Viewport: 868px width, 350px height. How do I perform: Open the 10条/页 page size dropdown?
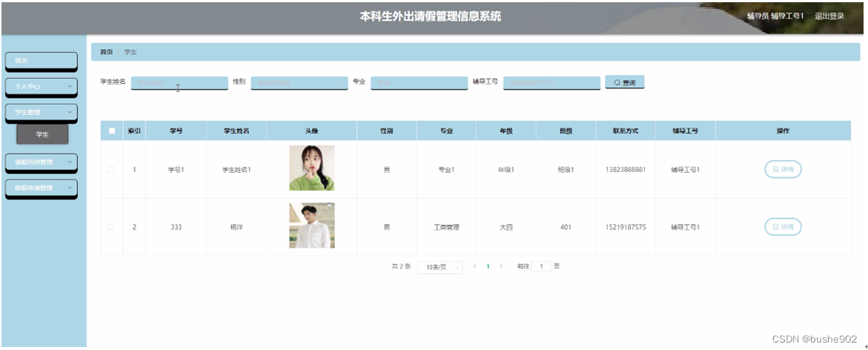[440, 267]
